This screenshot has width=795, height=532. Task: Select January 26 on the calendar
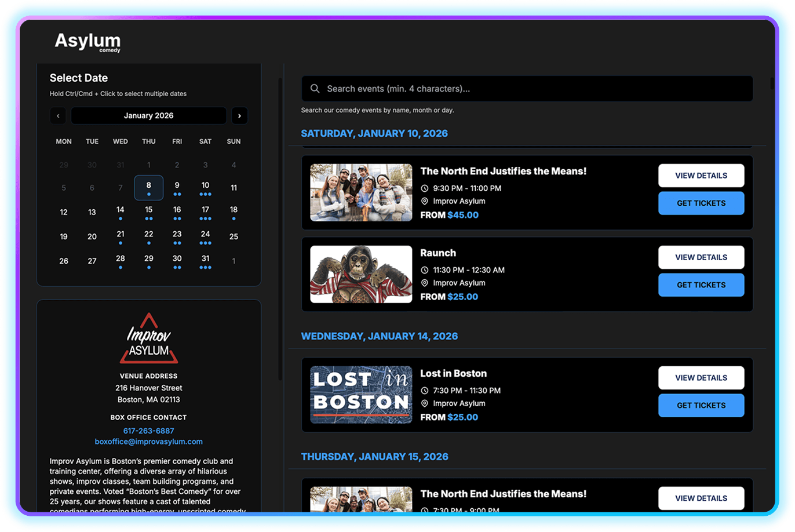(64, 261)
